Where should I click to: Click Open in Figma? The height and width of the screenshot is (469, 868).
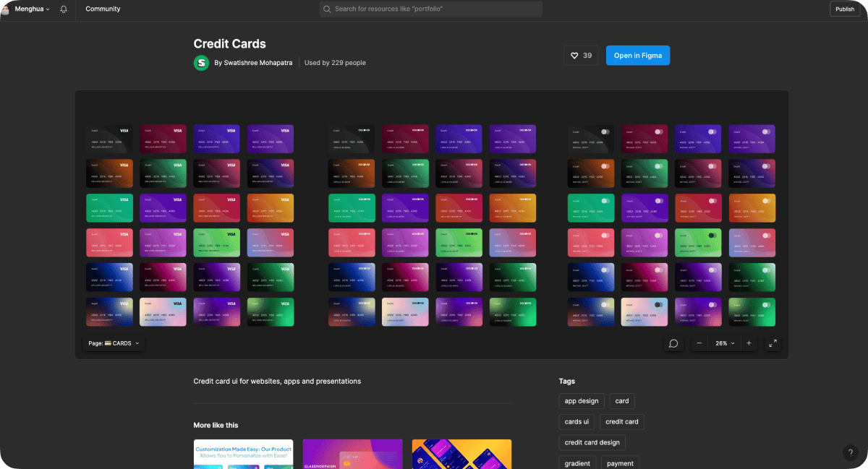638,56
